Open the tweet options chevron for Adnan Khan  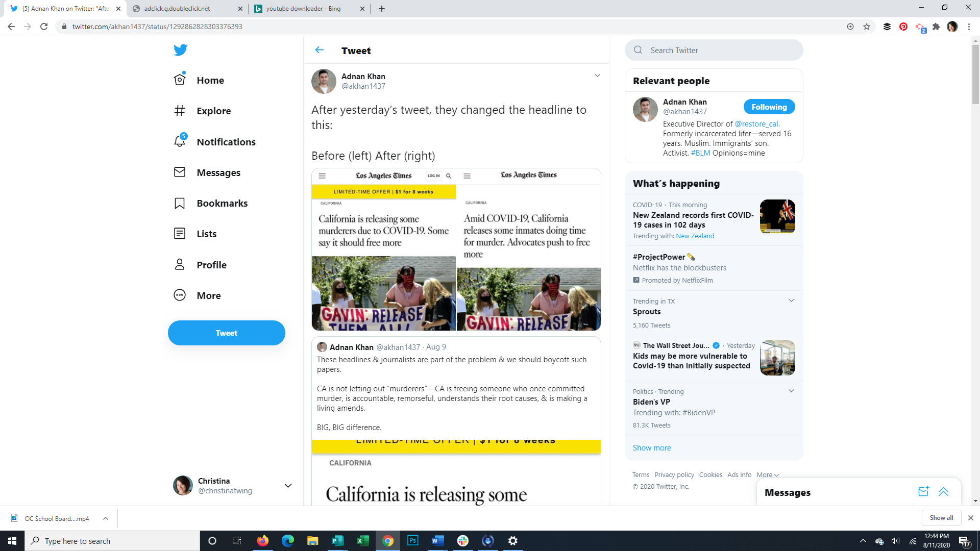[x=597, y=76]
